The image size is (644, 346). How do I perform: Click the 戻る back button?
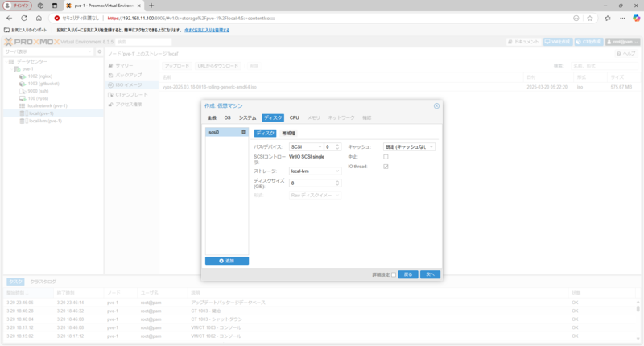[408, 274]
